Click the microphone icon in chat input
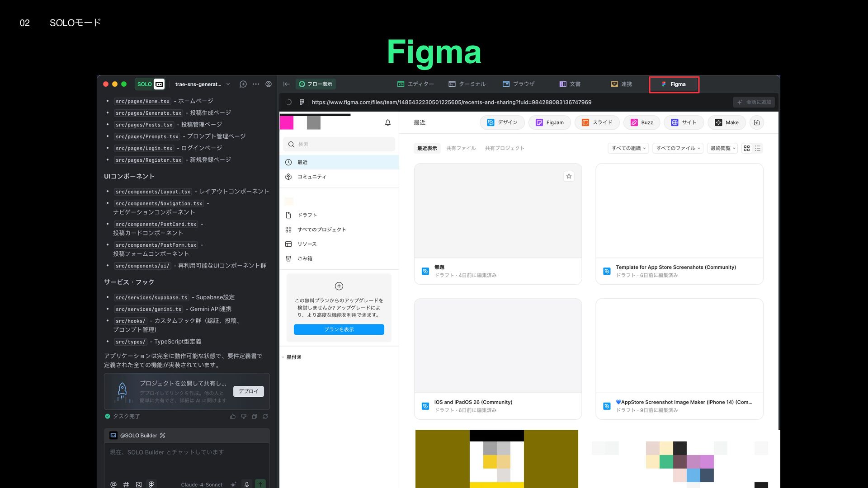The width and height of the screenshot is (868, 488). tap(247, 484)
